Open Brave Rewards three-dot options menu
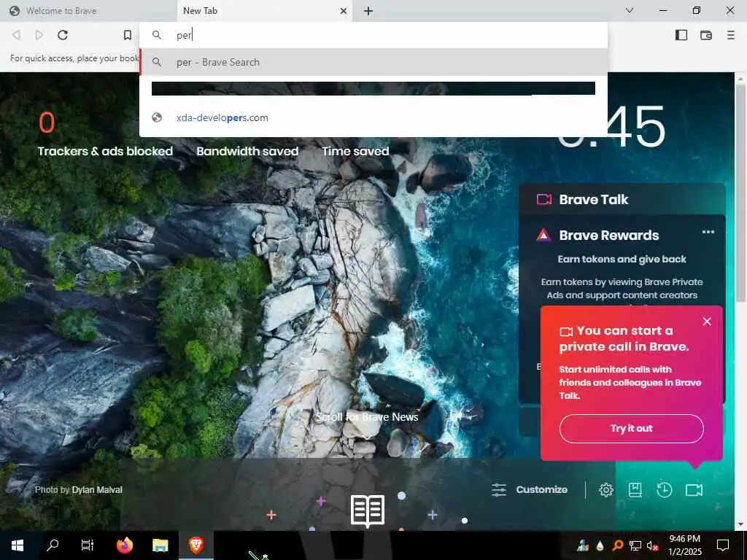 (708, 232)
